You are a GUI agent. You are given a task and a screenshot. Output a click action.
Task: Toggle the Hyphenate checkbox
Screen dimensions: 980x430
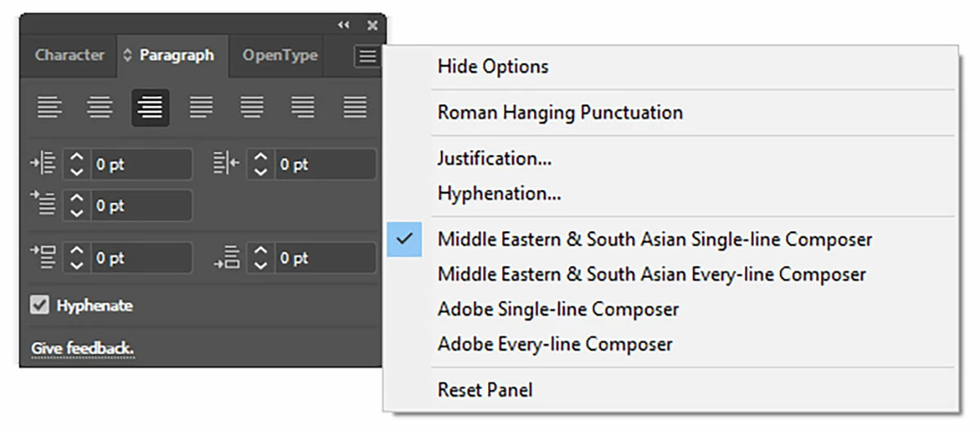click(39, 306)
